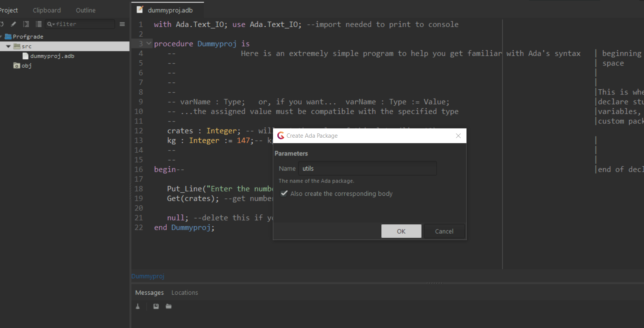Click the Profgrade project folder icon
The image size is (644, 328).
[8, 36]
